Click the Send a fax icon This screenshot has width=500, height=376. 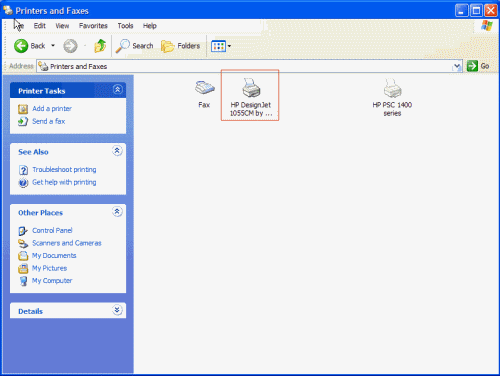pos(23,121)
